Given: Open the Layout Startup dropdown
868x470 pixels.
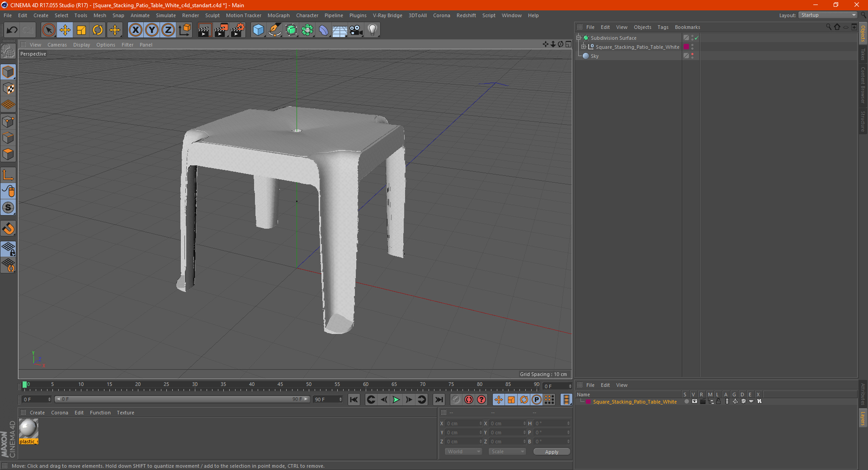Looking at the screenshot, I should (828, 15).
